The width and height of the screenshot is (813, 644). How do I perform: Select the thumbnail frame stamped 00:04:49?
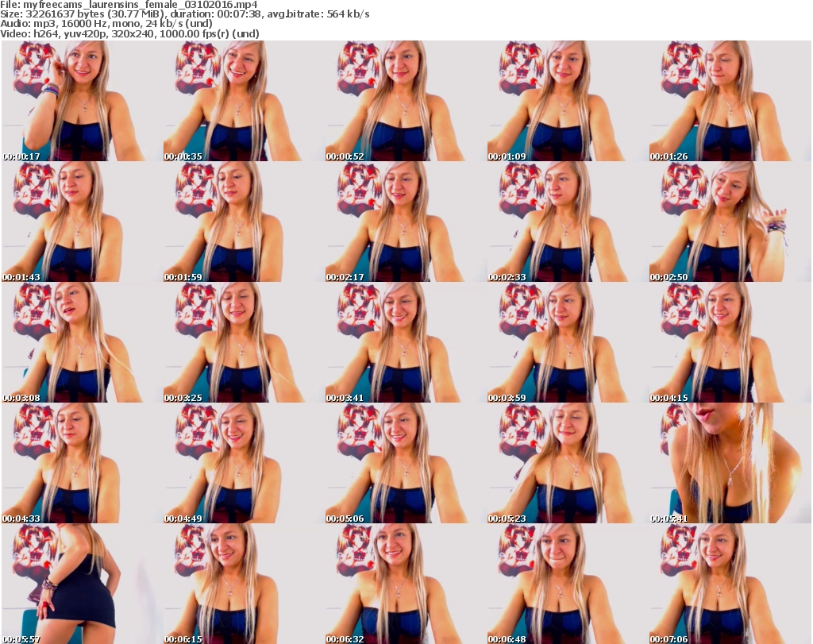coord(244,463)
